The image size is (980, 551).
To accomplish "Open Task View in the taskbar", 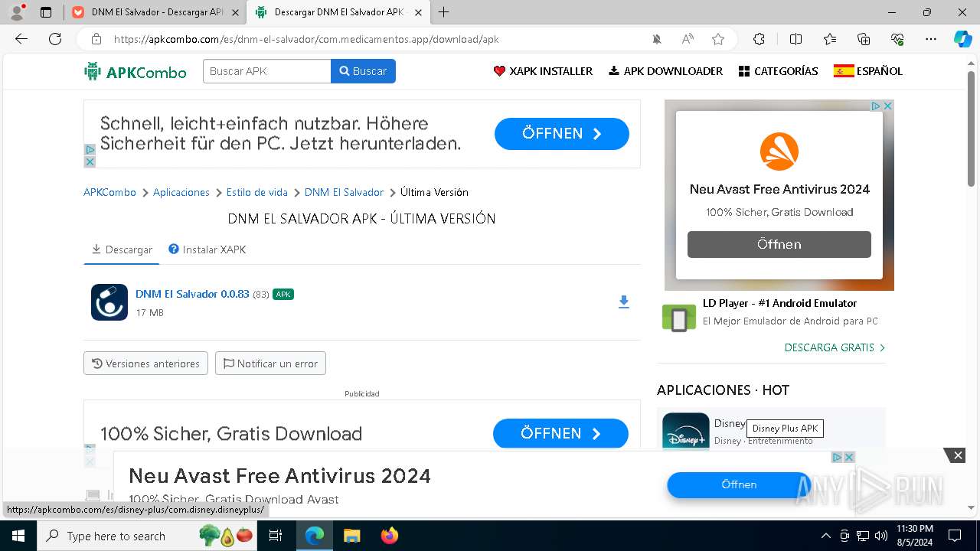I will click(x=276, y=536).
